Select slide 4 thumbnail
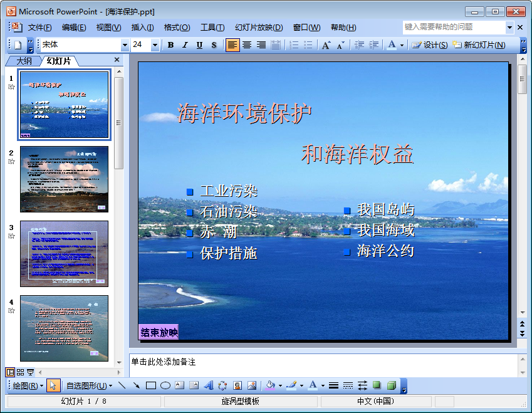This screenshot has width=532, height=413. pos(64,328)
